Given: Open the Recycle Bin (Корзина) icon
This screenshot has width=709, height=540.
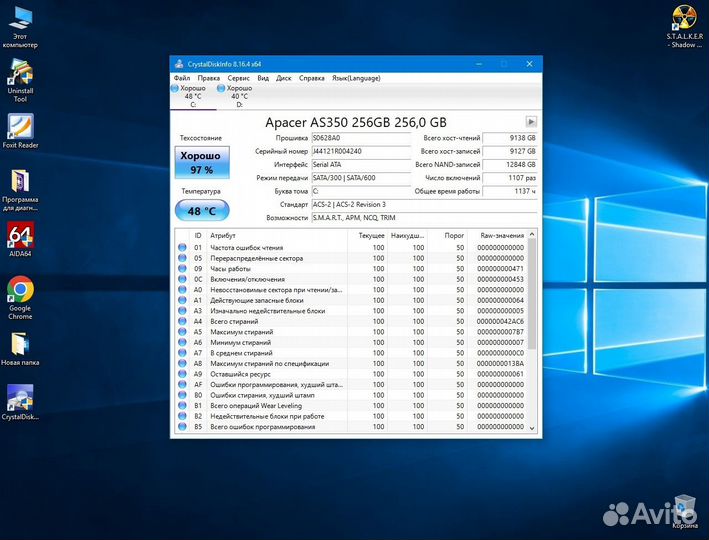Looking at the screenshot, I should pos(685,512).
